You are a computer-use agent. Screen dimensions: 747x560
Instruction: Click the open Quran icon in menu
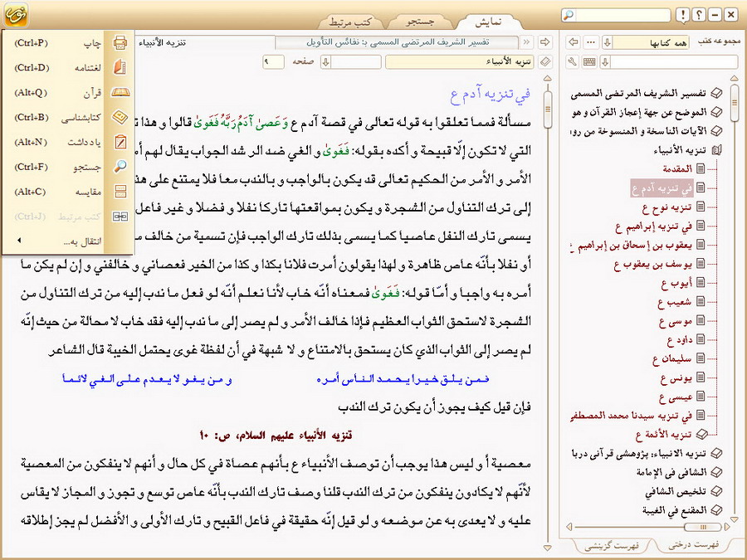[x=120, y=92]
